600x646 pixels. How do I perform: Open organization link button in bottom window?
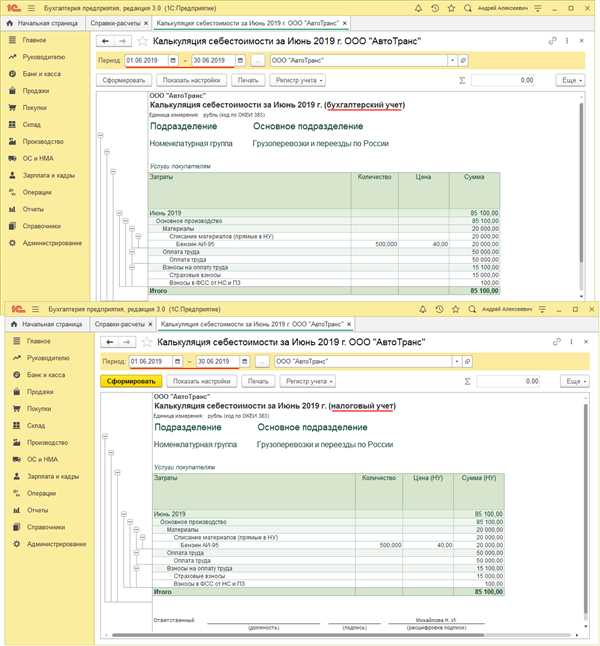pos(468,361)
